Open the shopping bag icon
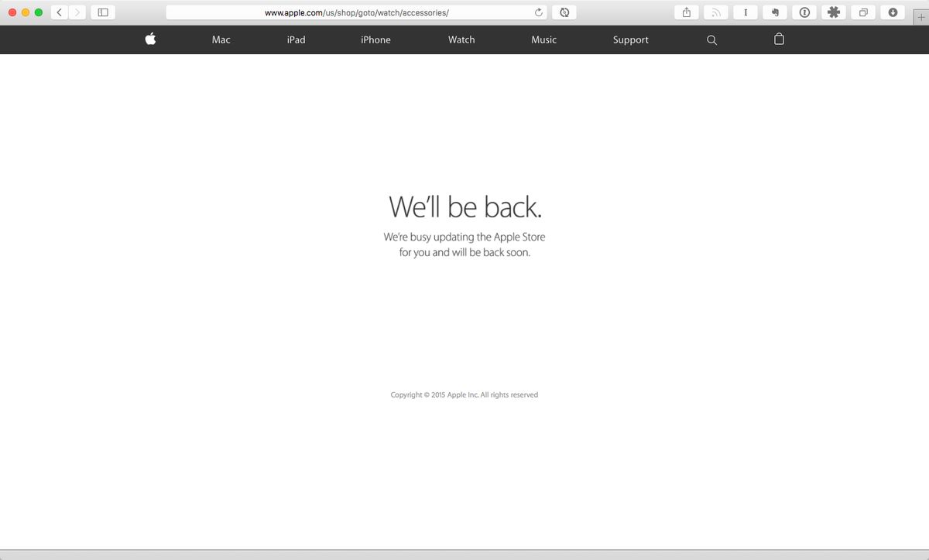This screenshot has width=929, height=560. tap(779, 39)
